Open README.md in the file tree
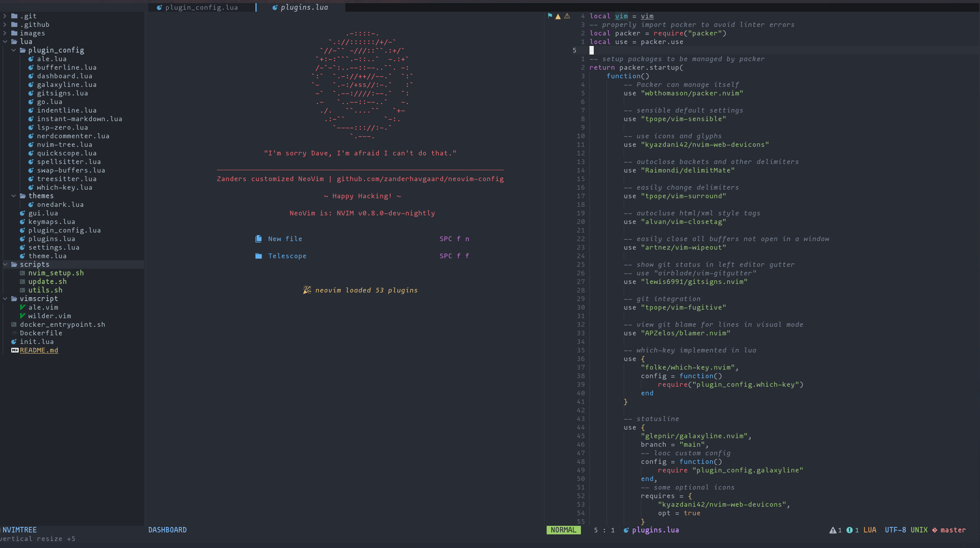980x548 pixels. 39,350
